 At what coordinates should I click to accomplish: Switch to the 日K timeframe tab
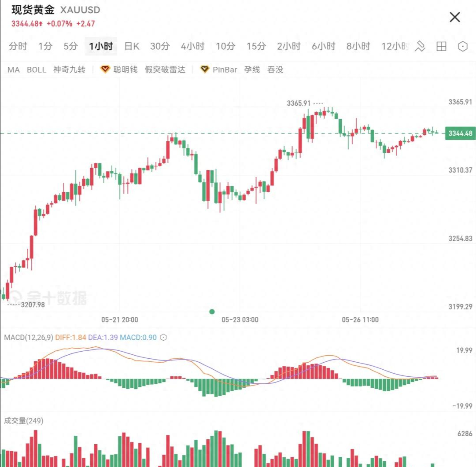pyautogui.click(x=132, y=46)
